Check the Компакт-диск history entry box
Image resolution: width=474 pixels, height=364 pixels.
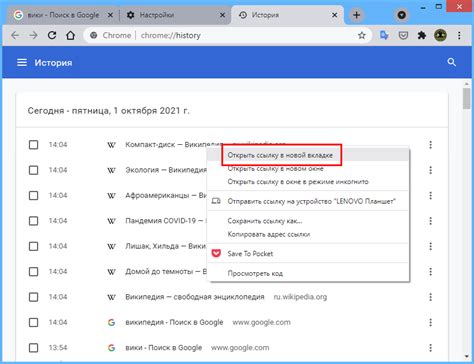click(x=33, y=145)
